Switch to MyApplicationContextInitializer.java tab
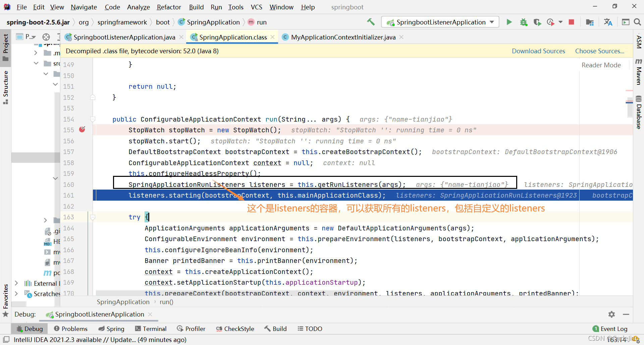Viewport: 644px width, 345px height. [343, 37]
